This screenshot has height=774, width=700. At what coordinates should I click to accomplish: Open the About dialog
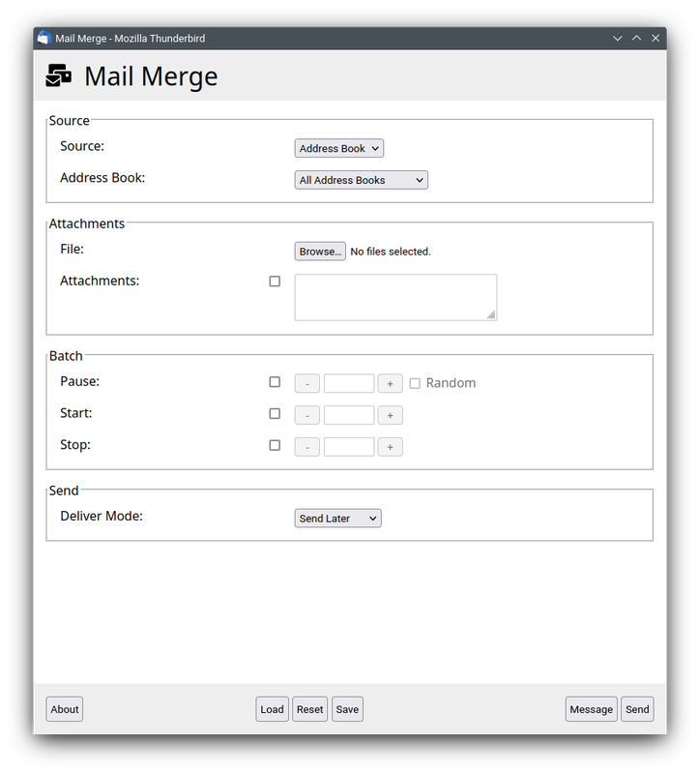[65, 709]
